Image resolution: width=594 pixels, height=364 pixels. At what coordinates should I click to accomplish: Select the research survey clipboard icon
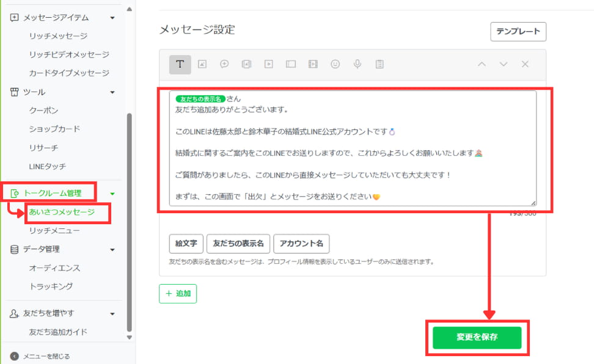380,64
